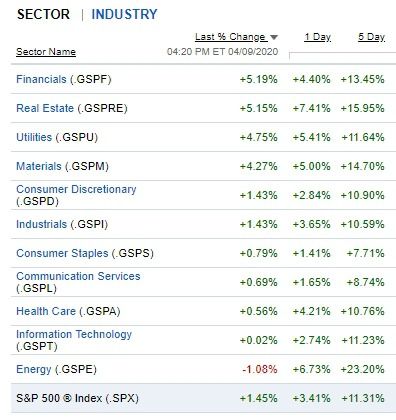Open the Information Technology sector link

point(74,334)
